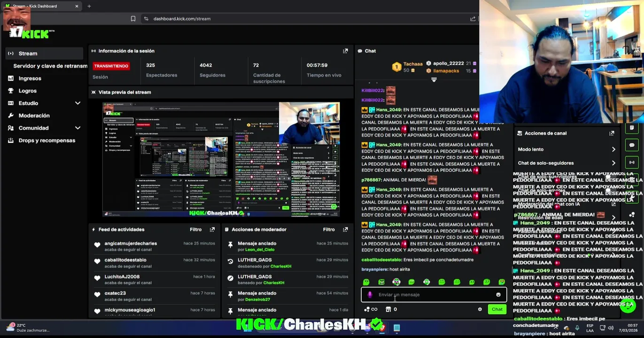Open the taskbar weather widget
This screenshot has height=338, width=644.
click(28, 328)
